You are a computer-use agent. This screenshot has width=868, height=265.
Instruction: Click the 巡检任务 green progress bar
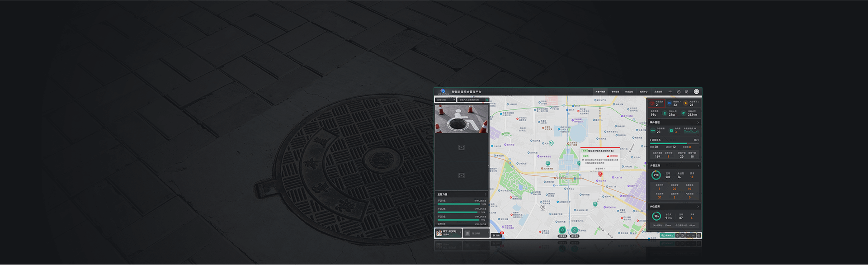pos(674,143)
